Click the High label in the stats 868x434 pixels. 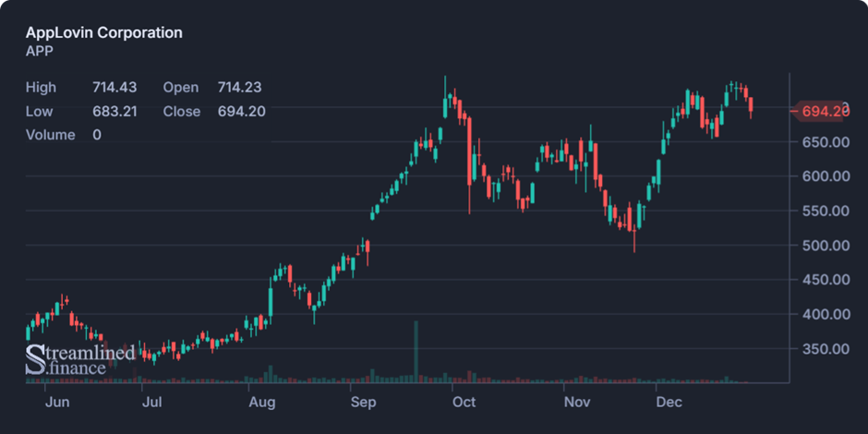coord(41,88)
